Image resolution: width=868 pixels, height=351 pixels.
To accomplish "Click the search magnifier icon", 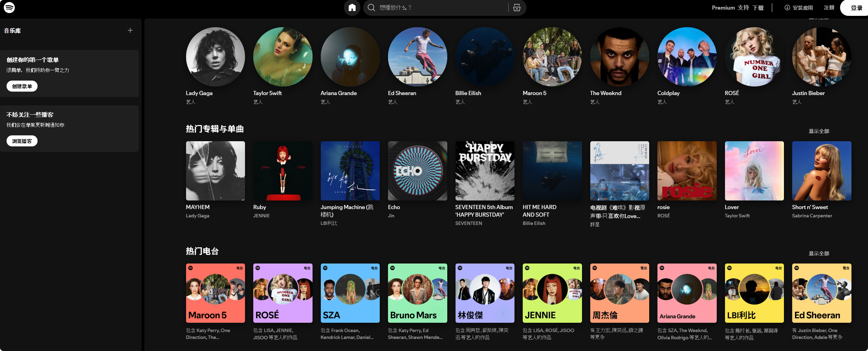I will (x=371, y=8).
